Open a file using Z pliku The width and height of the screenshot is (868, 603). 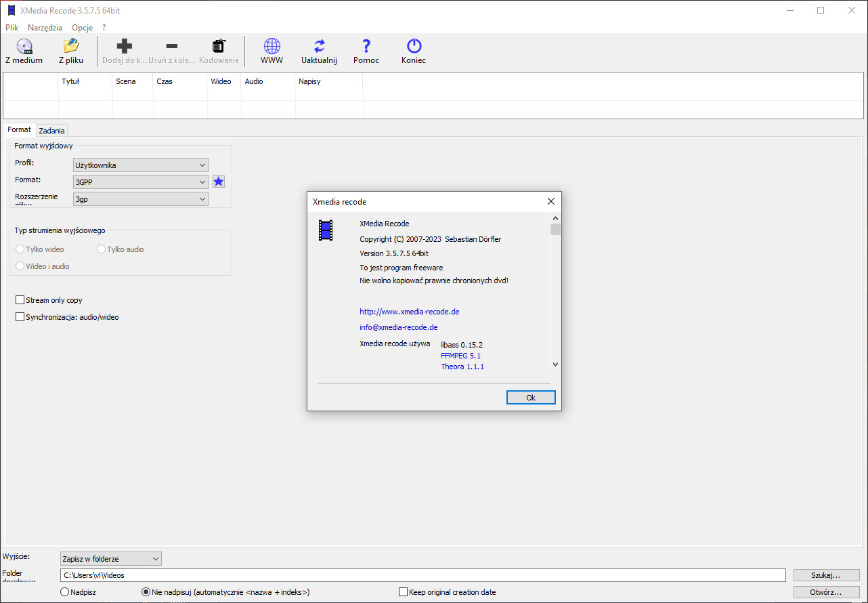pos(71,51)
